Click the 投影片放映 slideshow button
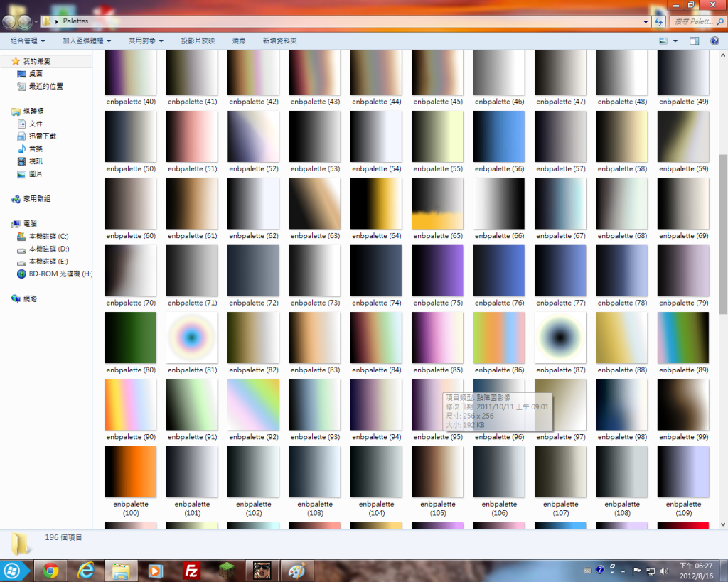The height and width of the screenshot is (582, 728). click(x=198, y=41)
